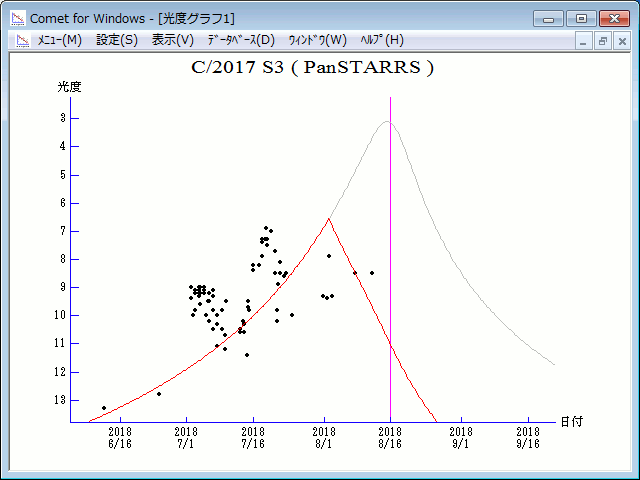The width and height of the screenshot is (640, 480).
Task: Click the Comet for Windows title bar icon
Action: coord(18,18)
